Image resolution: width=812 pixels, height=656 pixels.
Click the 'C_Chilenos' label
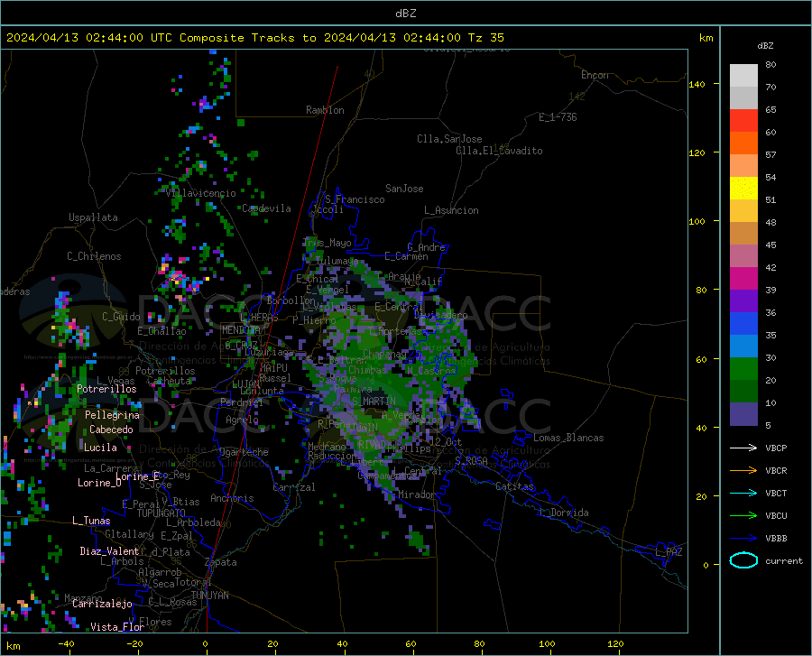(94, 256)
